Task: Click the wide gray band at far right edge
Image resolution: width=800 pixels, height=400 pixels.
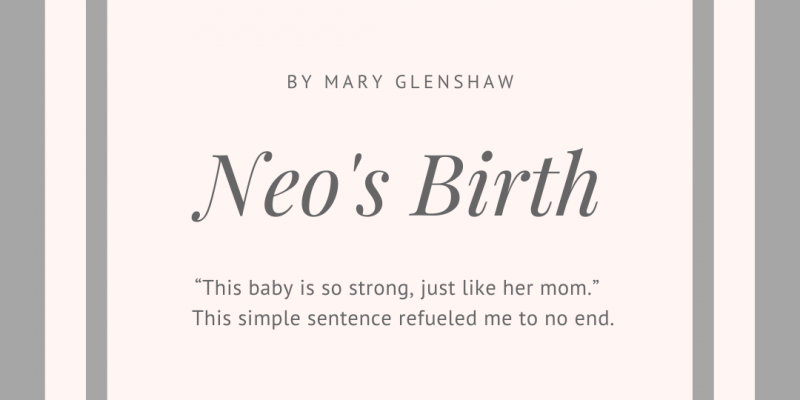Action: tap(777, 200)
